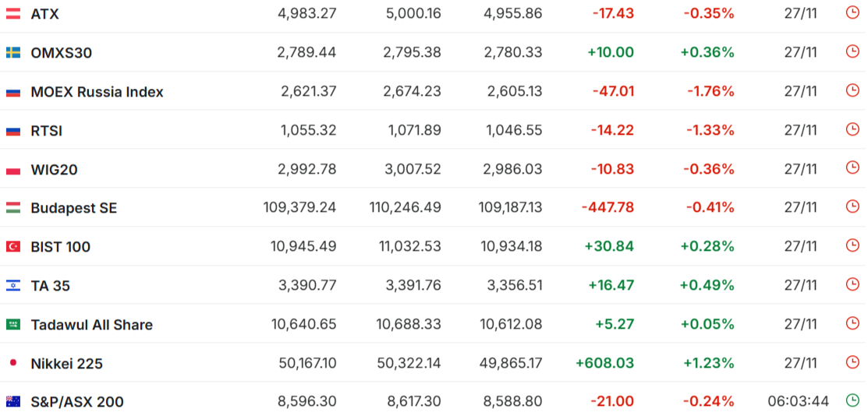
Task: Click the -1.76% change for MOEX Russia
Action: [710, 92]
